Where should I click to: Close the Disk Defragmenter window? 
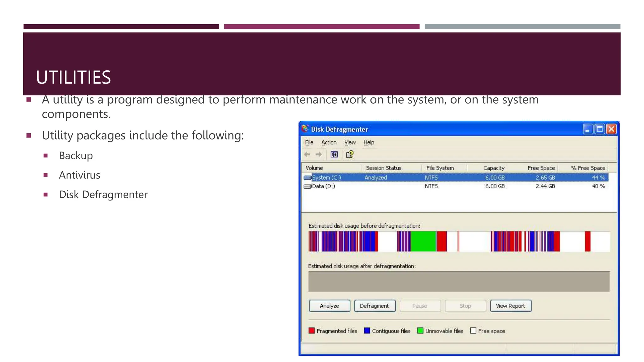pyautogui.click(x=611, y=129)
